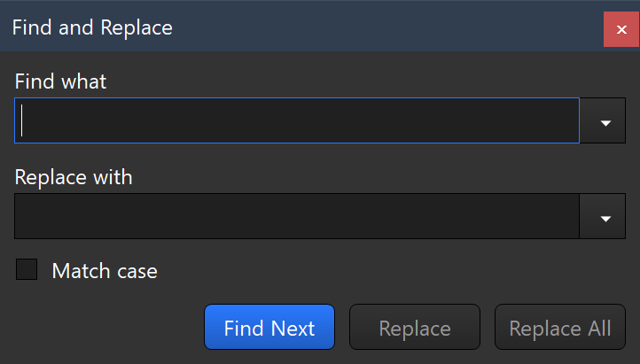640x364 pixels.
Task: Click the Find and Replace title bar
Action: (x=266, y=27)
